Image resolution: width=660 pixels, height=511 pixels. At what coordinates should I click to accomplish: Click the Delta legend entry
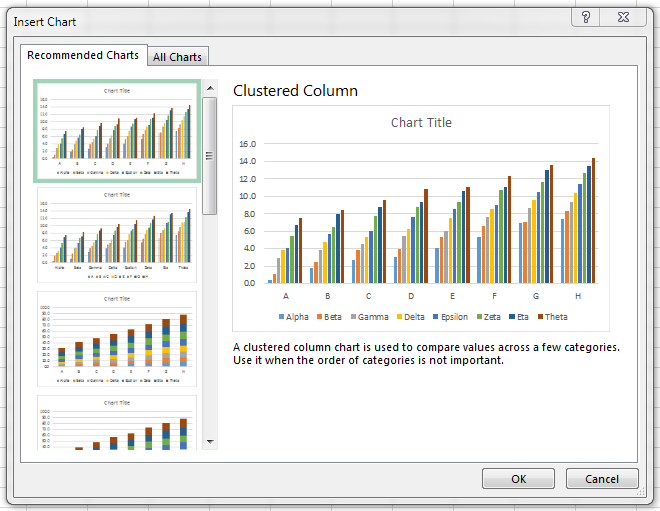(411, 317)
